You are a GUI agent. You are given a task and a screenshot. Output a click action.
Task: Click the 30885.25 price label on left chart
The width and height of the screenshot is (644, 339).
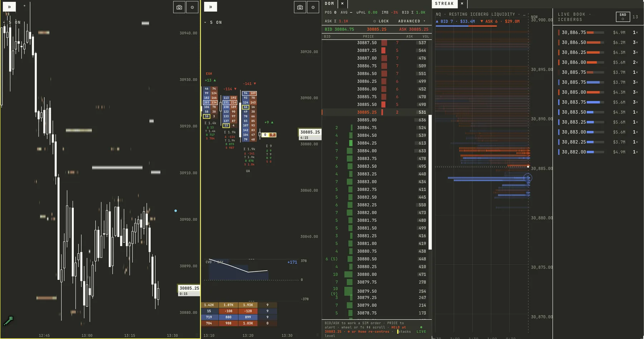click(x=189, y=290)
